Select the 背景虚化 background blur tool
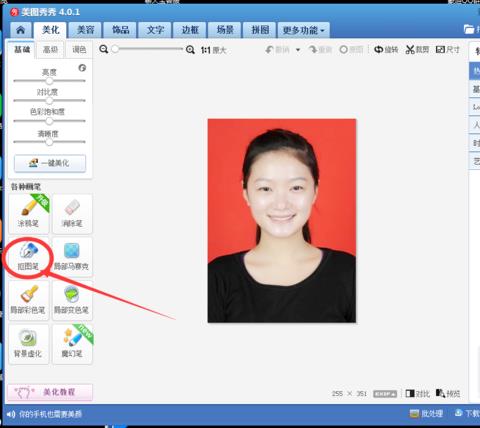Viewport: 480px width, 428px height. [29, 344]
